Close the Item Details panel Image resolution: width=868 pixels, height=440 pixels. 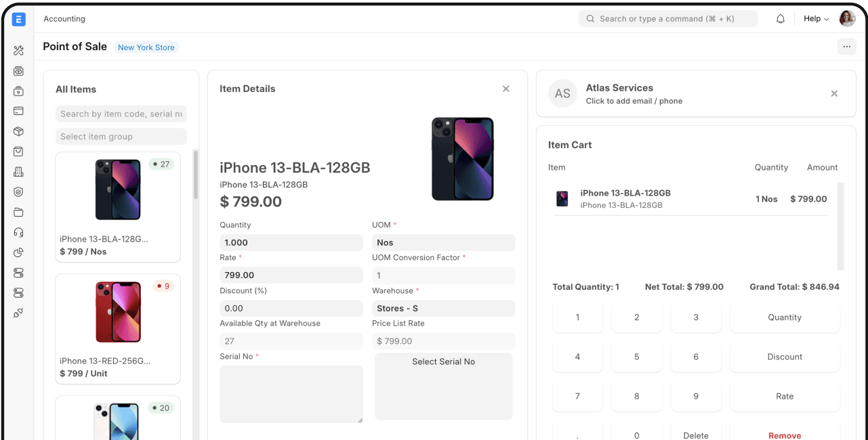coord(505,89)
